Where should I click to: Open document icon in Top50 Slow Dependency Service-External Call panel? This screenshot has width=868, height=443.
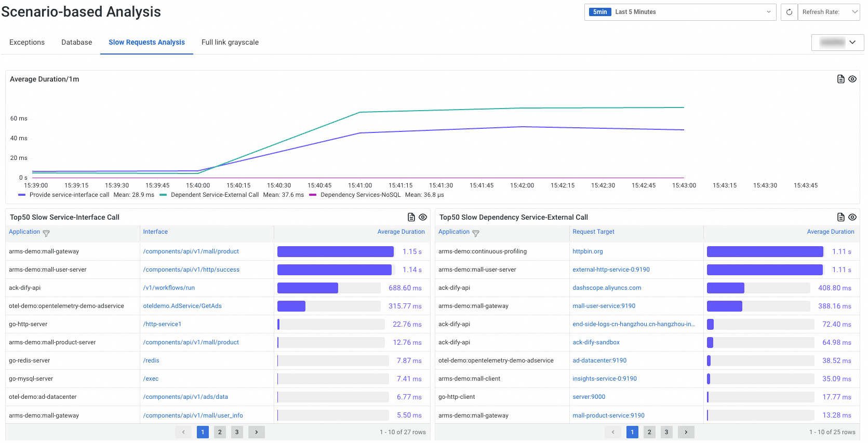click(x=840, y=217)
